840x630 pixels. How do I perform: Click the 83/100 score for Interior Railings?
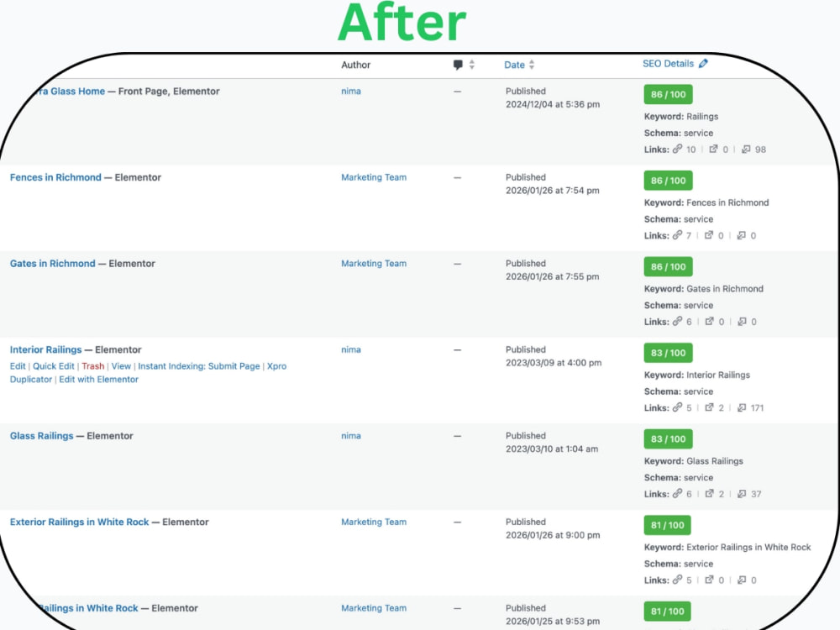click(668, 353)
